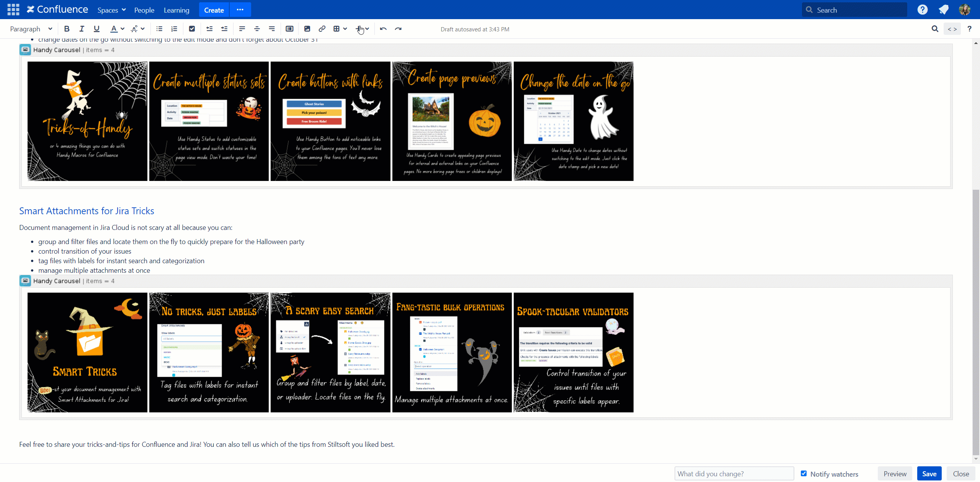
Task: Click the 'Feel free to share' closing paragraph
Action: pos(207,444)
